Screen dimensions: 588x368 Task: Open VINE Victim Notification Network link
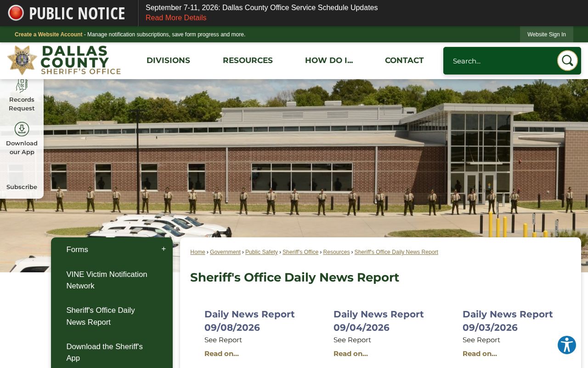tap(107, 280)
